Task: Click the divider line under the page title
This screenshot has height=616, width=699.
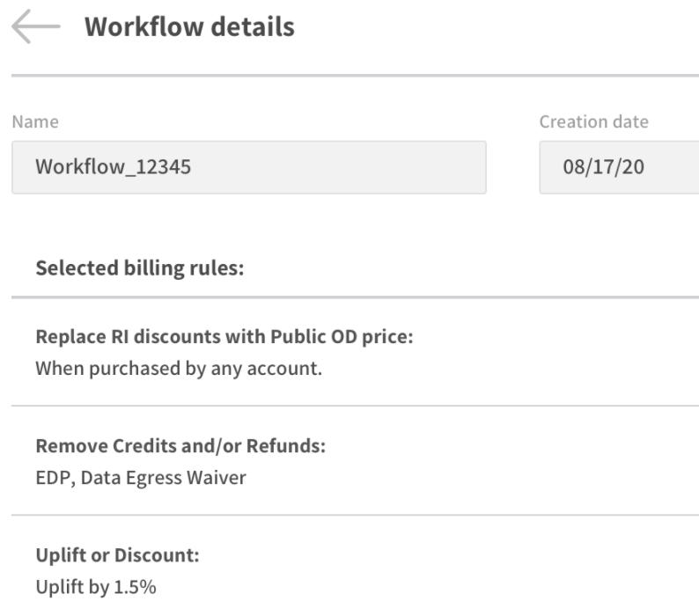Action: tap(354, 76)
